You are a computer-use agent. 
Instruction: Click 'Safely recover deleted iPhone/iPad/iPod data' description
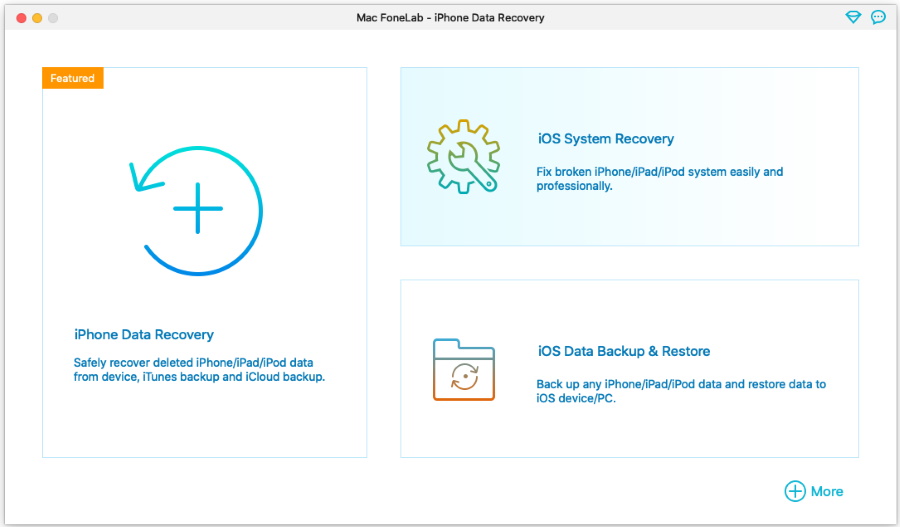tap(199, 370)
